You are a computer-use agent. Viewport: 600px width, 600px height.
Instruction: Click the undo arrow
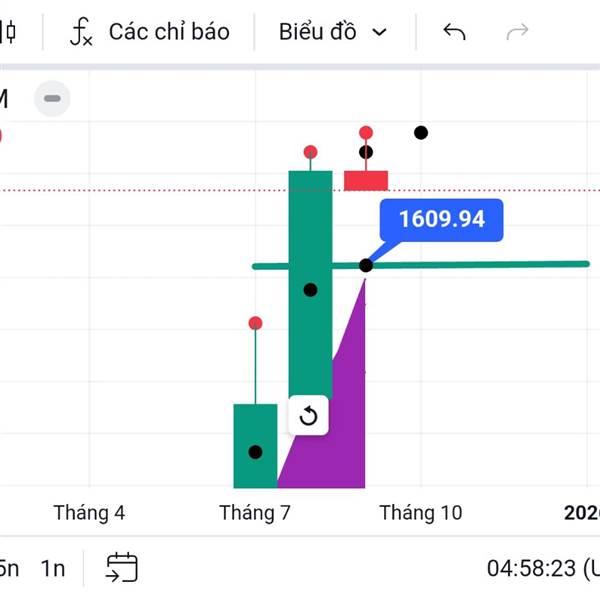click(x=454, y=32)
